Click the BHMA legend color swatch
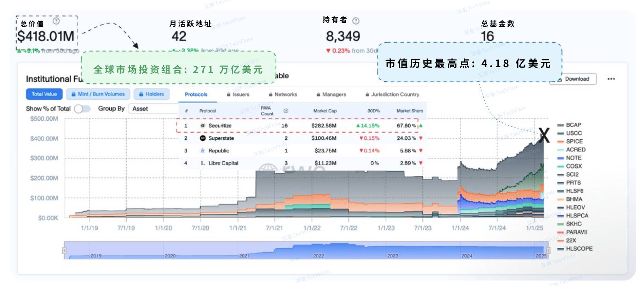The width and height of the screenshot is (644, 286). point(560,199)
